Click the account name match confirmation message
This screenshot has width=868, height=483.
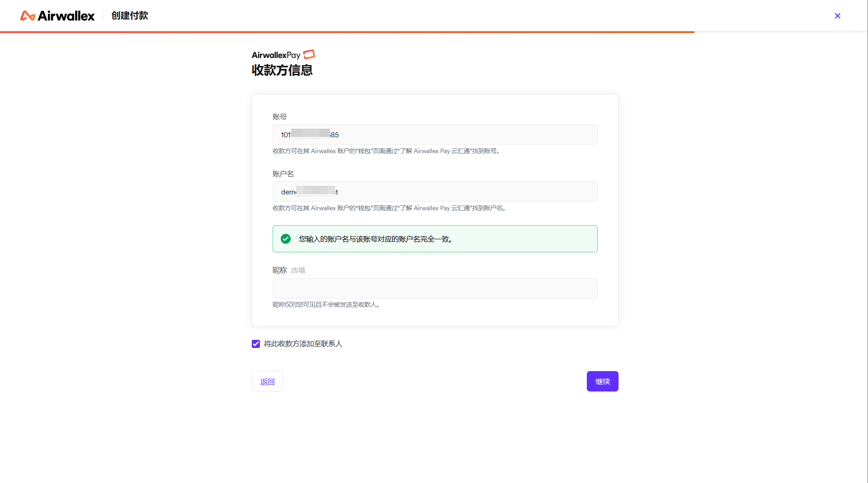click(x=375, y=239)
